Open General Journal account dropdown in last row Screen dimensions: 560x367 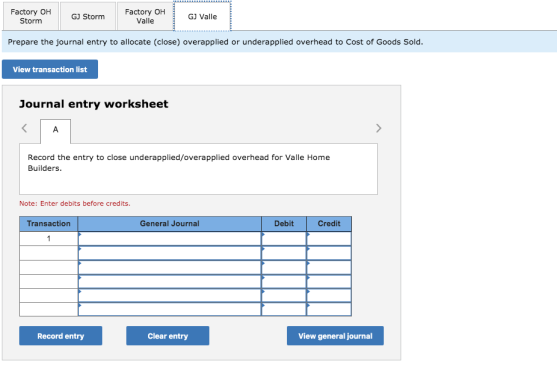(x=170, y=309)
